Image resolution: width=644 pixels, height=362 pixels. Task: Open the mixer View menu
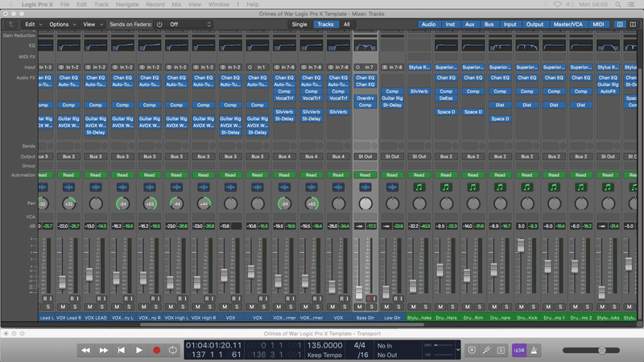pos(93,24)
